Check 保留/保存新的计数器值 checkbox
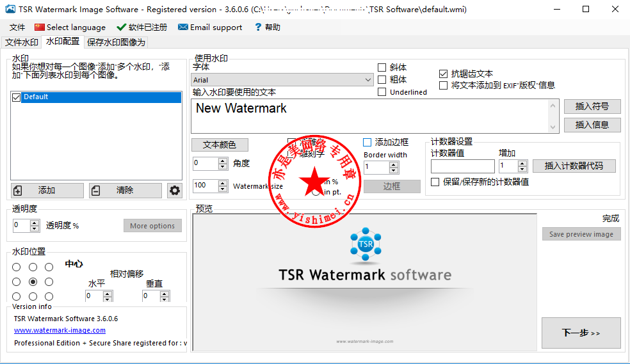This screenshot has width=630, height=364. 435,182
